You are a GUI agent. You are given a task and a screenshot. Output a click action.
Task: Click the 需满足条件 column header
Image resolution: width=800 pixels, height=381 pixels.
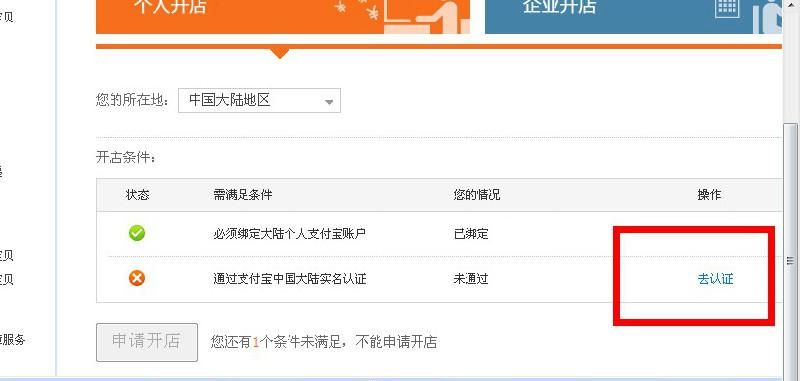pyautogui.click(x=243, y=195)
